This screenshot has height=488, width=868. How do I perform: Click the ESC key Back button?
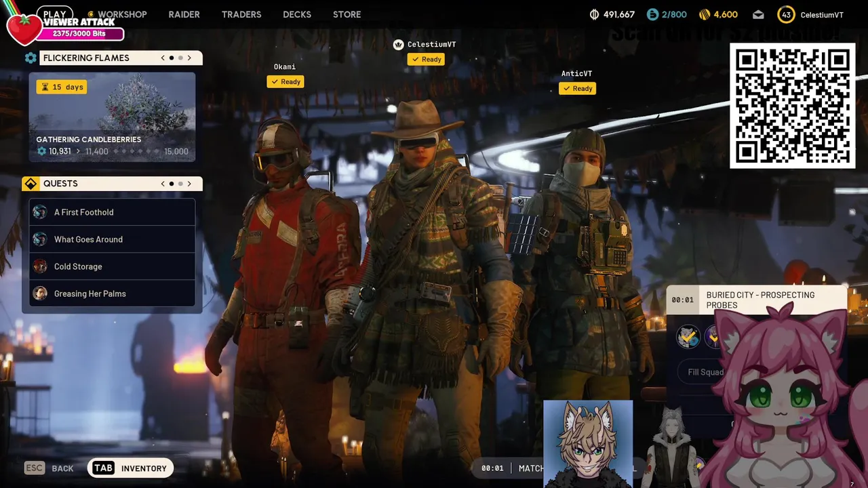coord(49,468)
